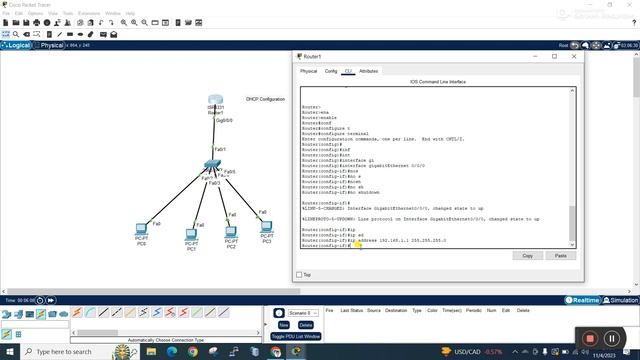Viewport: 640px width, 360px height.
Task: Open the Physical tab in Router1 window
Action: coord(309,71)
